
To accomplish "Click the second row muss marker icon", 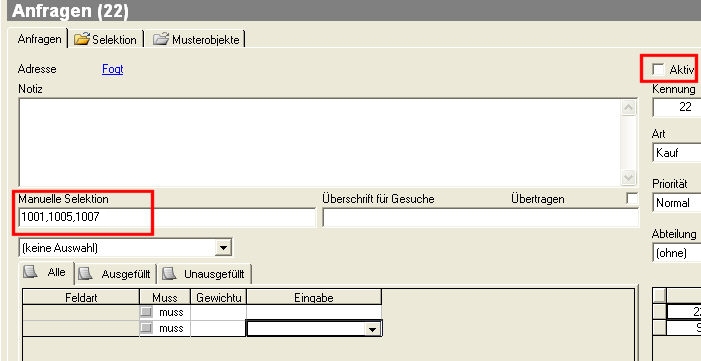I will pyautogui.click(x=146, y=328).
